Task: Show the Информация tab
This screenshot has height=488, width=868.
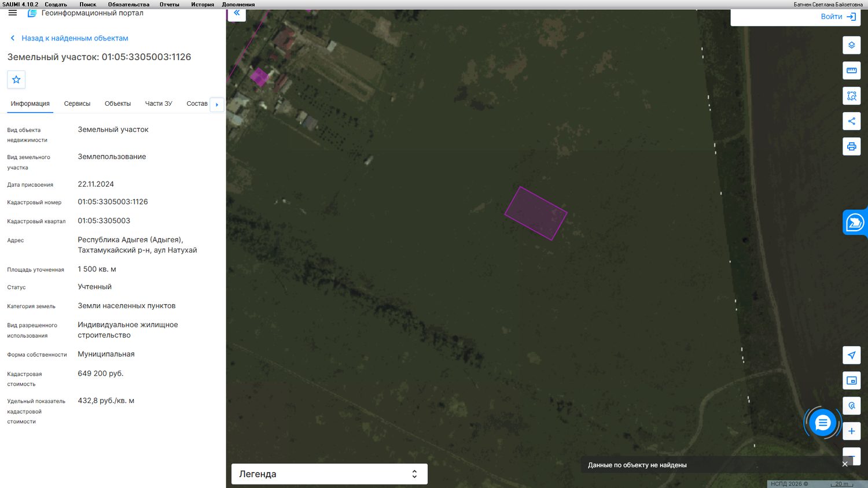Action: 30,104
